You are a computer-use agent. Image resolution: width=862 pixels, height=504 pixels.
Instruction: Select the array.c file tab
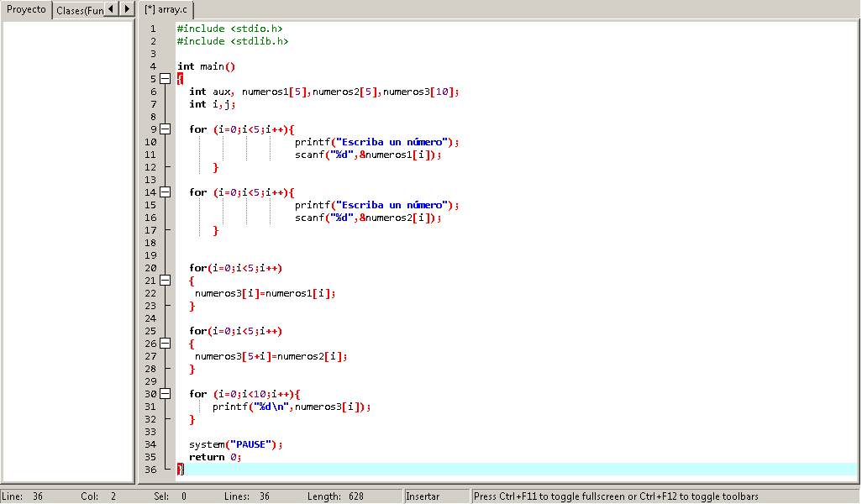tap(166, 11)
